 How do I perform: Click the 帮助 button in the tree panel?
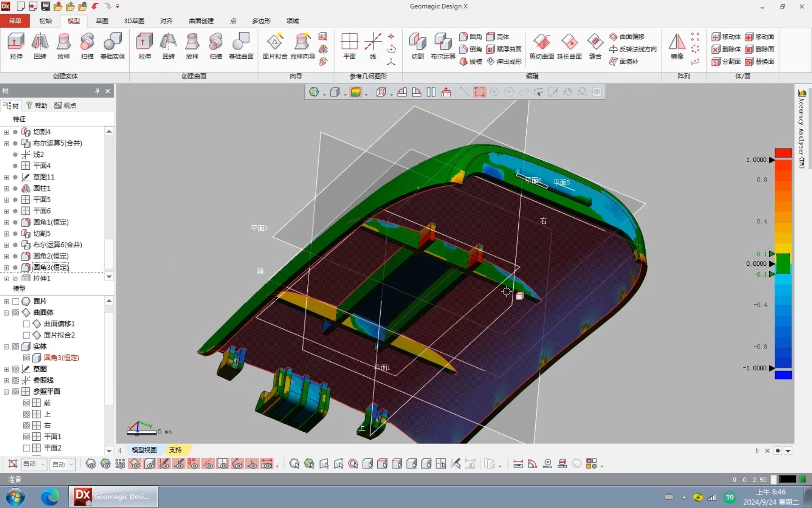coord(37,105)
